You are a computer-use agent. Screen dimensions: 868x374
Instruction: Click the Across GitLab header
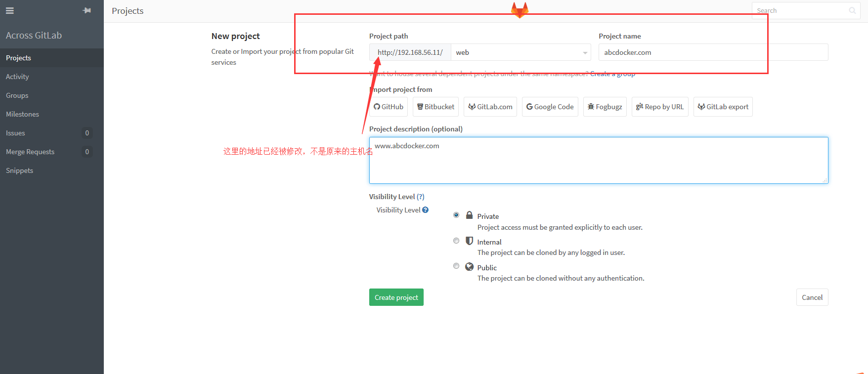pos(34,36)
